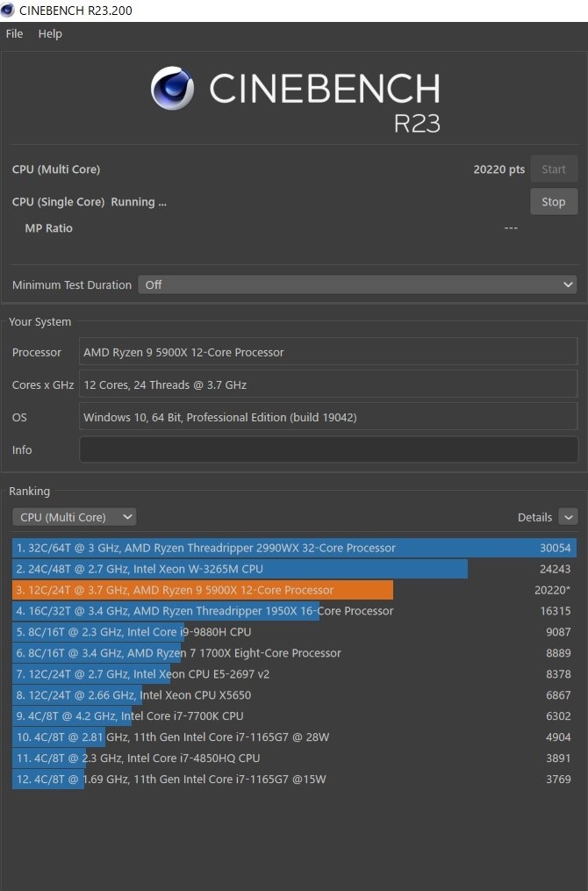
Task: Click the Processor name field
Action: point(328,352)
